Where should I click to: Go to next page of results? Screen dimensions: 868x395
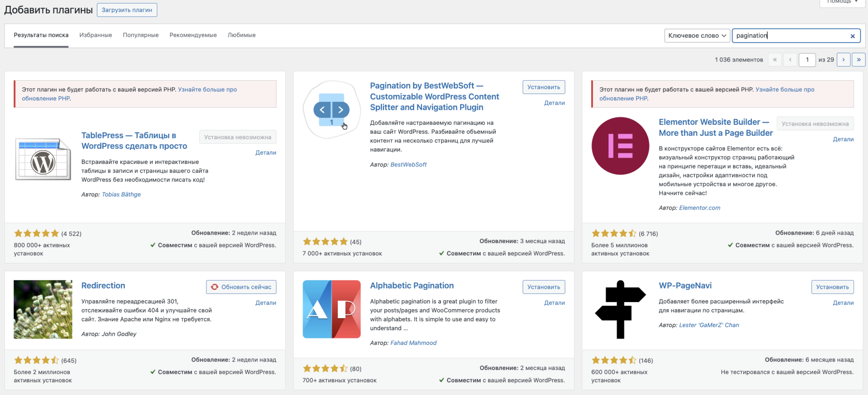pos(843,60)
